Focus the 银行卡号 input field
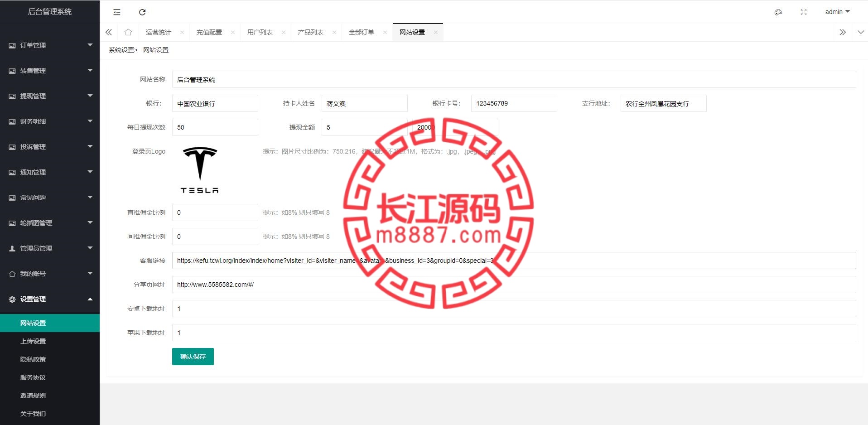Viewport: 868px width, 425px height. (x=514, y=103)
